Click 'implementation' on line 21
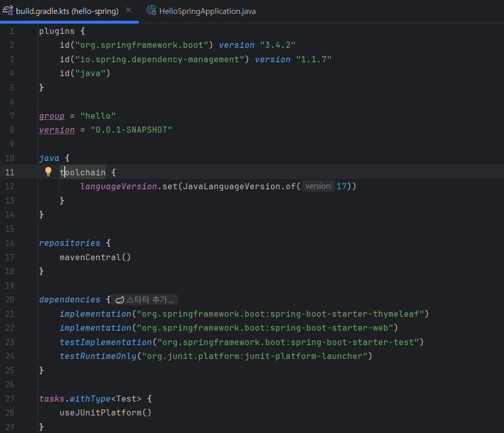The height and width of the screenshot is (433, 504). click(96, 314)
